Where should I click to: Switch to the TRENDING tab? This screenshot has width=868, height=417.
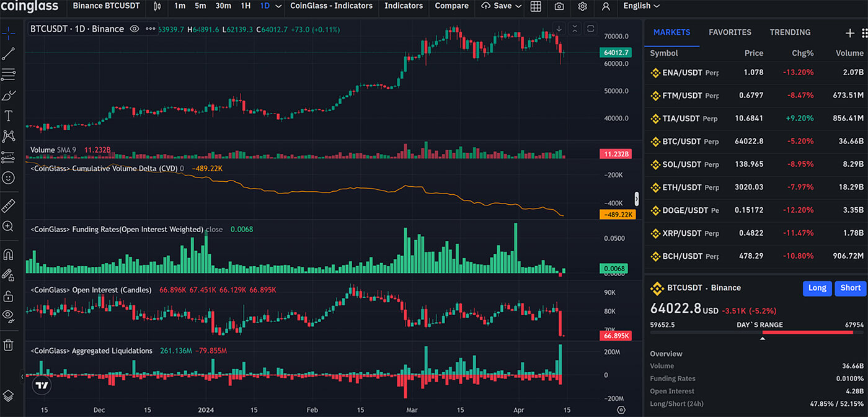pyautogui.click(x=790, y=32)
